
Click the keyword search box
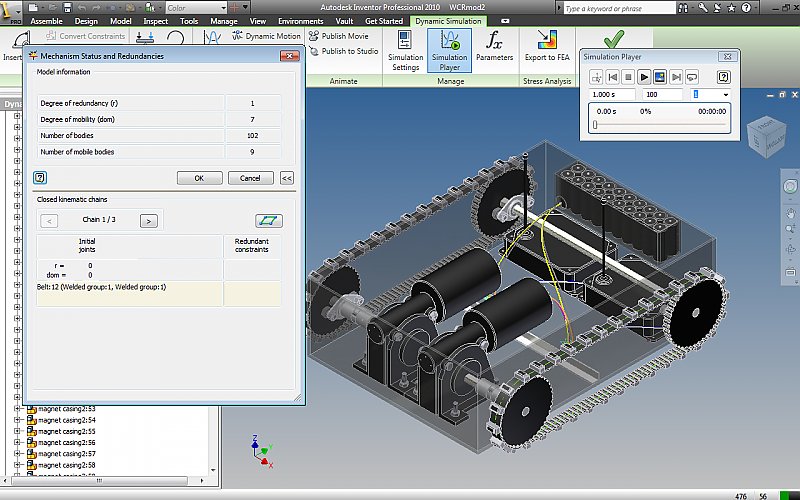618,8
